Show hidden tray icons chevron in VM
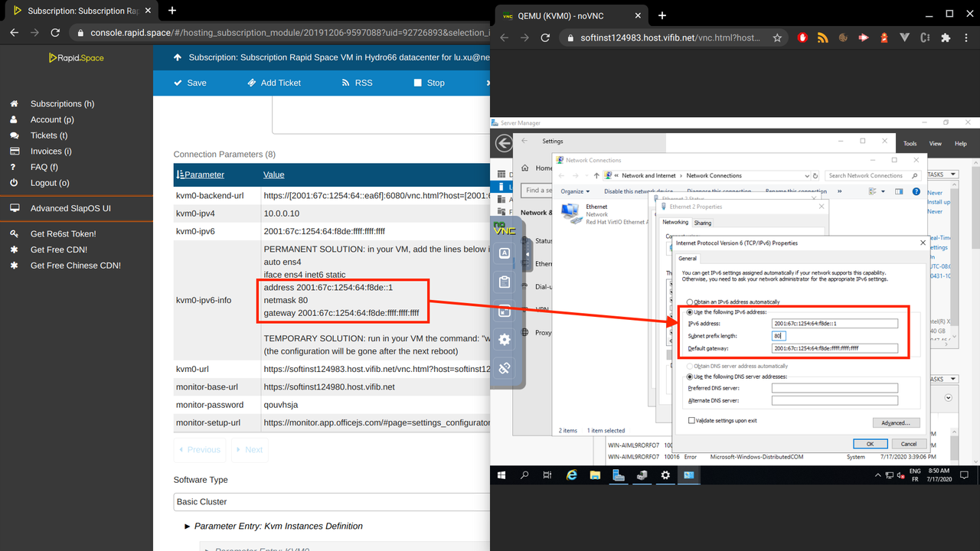Screen dimensions: 980x551 878,475
